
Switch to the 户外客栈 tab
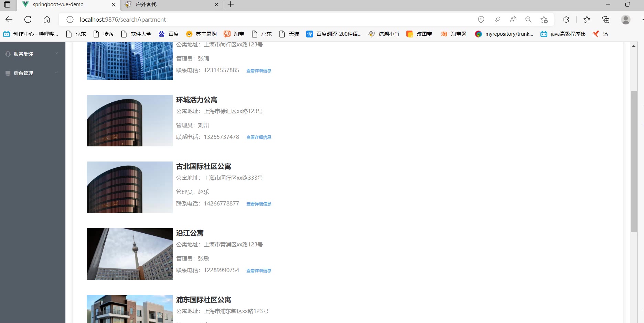(172, 4)
